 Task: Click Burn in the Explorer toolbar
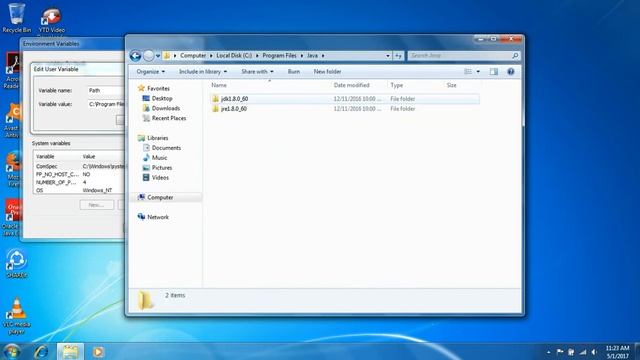click(x=294, y=72)
